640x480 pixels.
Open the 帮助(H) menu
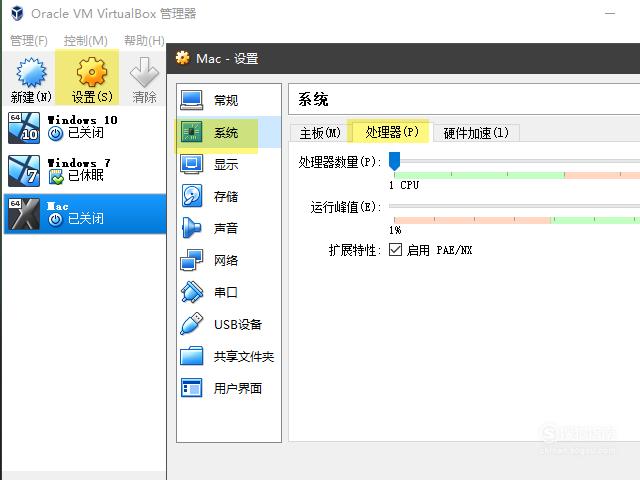pos(144,40)
